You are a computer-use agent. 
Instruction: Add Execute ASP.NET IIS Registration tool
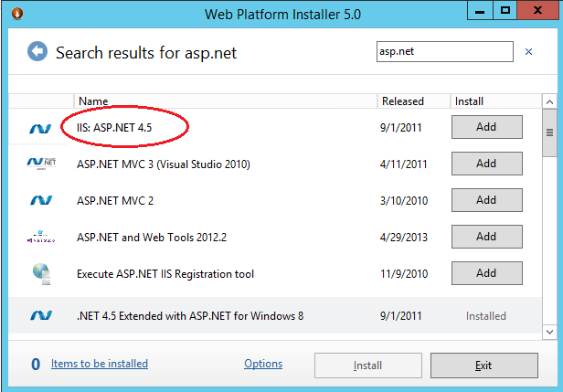[487, 273]
